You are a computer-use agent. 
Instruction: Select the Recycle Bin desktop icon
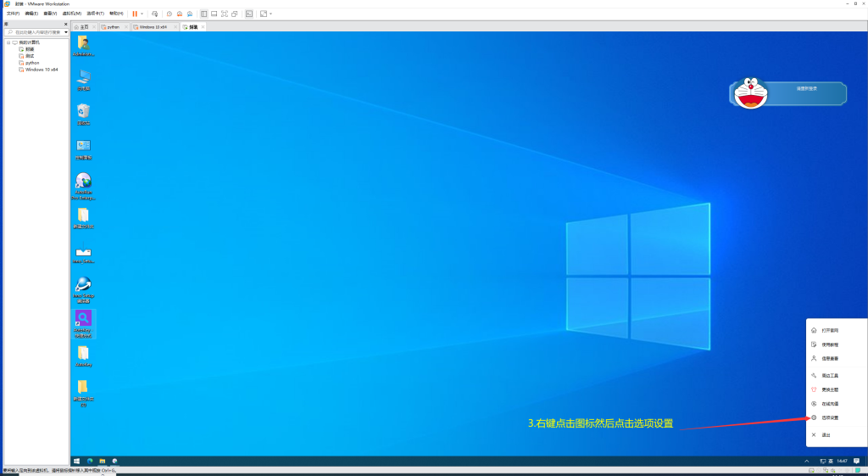coord(84,115)
